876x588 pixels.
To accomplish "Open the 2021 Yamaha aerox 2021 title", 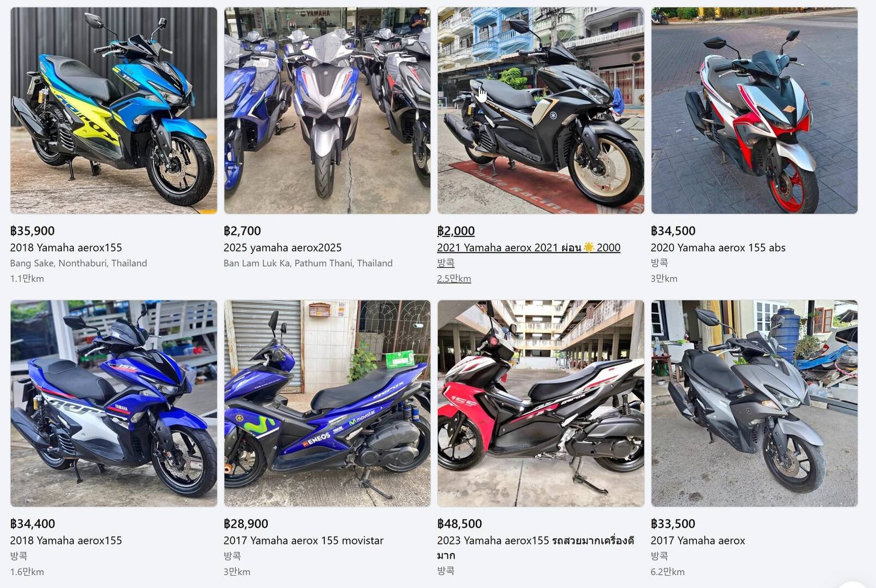I will pos(528,247).
